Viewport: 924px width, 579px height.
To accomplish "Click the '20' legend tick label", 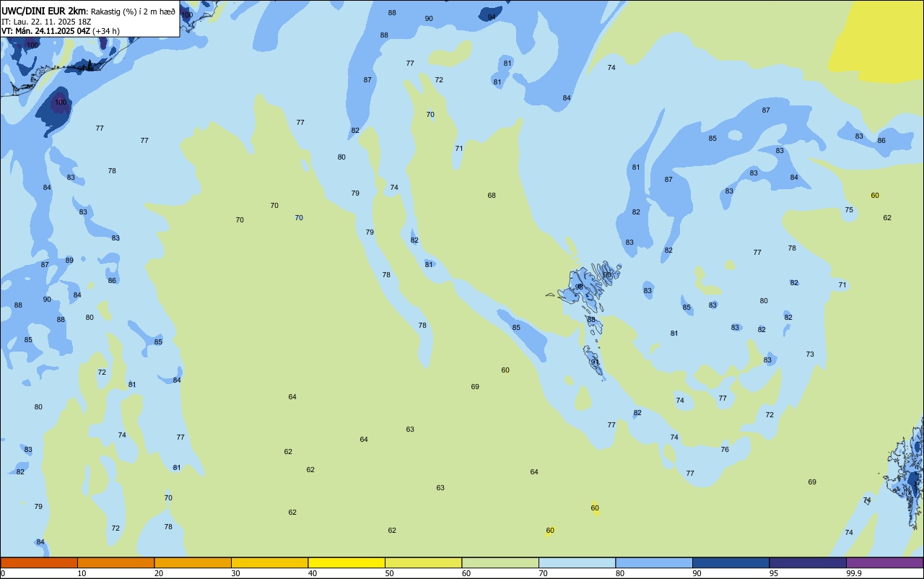I will [x=159, y=573].
